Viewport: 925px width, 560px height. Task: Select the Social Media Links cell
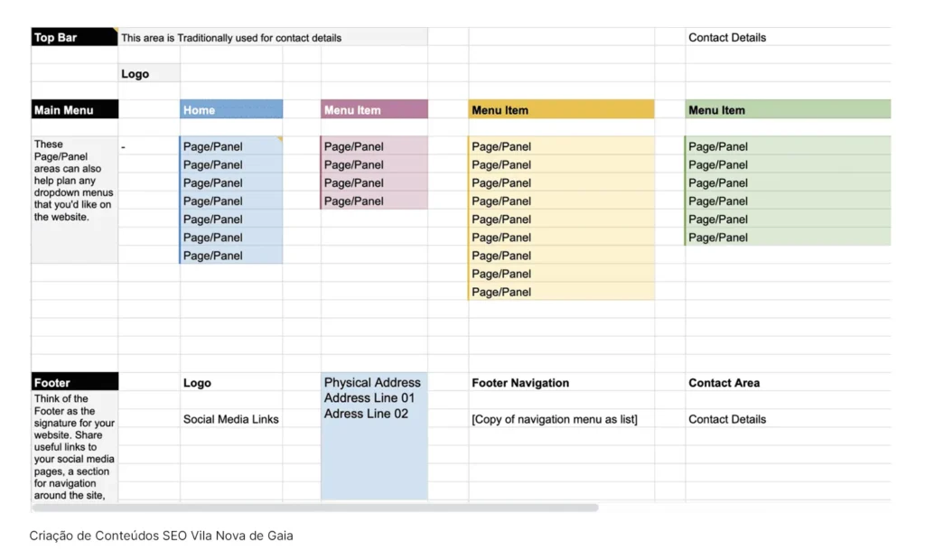pyautogui.click(x=230, y=419)
